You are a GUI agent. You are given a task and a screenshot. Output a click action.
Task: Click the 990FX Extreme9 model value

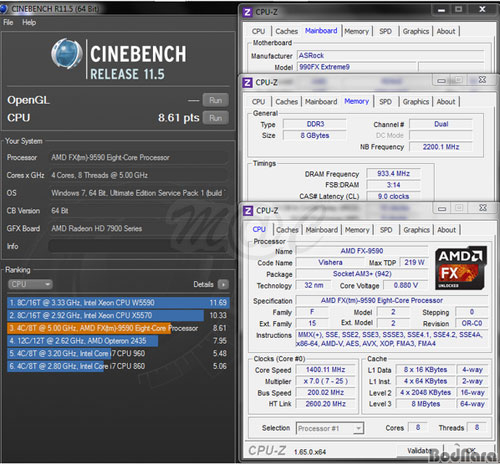pyautogui.click(x=357, y=67)
